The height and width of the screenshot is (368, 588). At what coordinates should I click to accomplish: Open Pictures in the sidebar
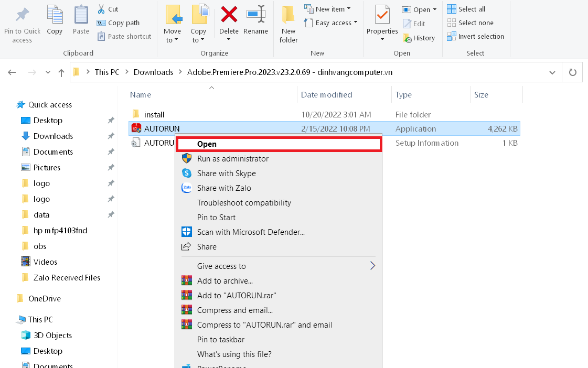click(x=41, y=168)
